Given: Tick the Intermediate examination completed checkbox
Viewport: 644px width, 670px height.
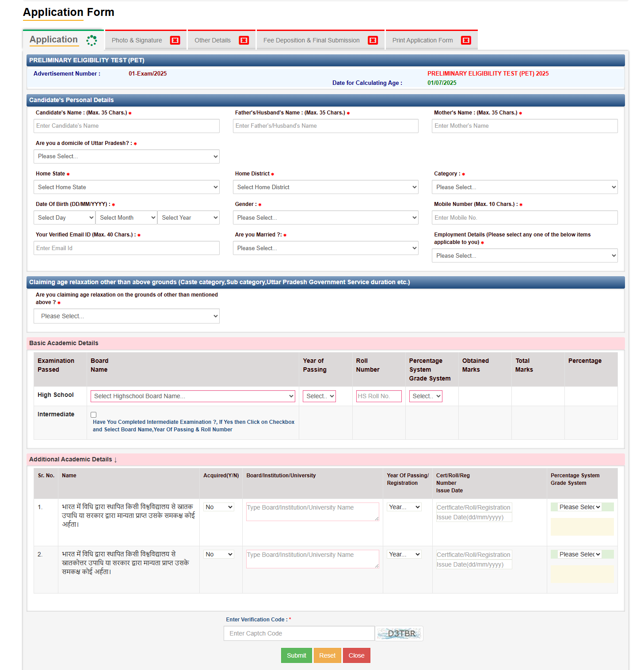Looking at the screenshot, I should pos(94,415).
